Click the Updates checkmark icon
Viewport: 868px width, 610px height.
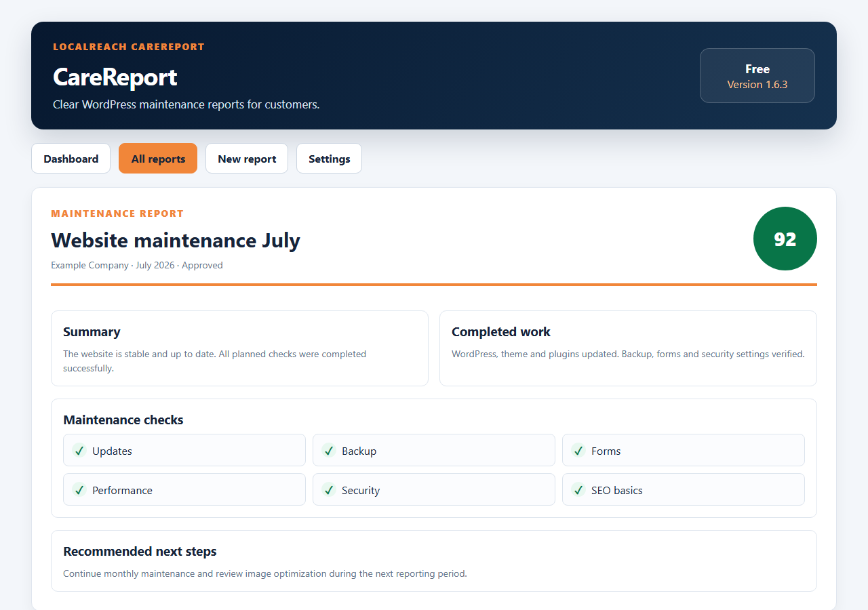coord(79,450)
